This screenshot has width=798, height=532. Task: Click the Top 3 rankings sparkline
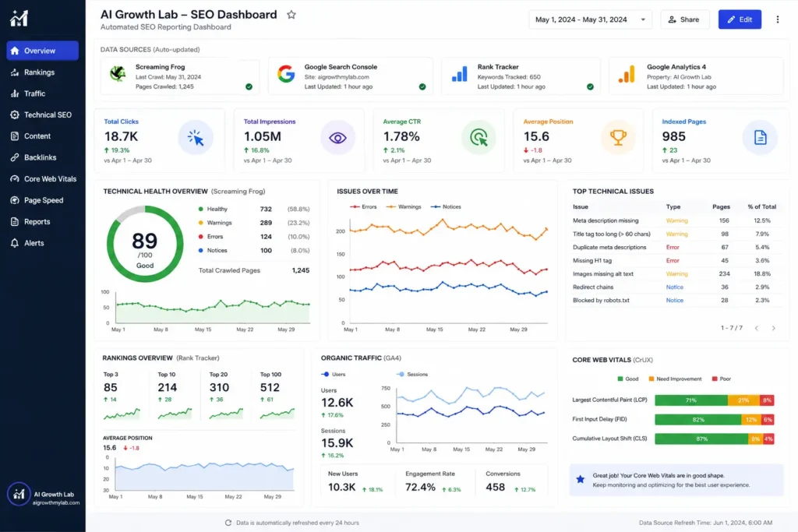122,414
